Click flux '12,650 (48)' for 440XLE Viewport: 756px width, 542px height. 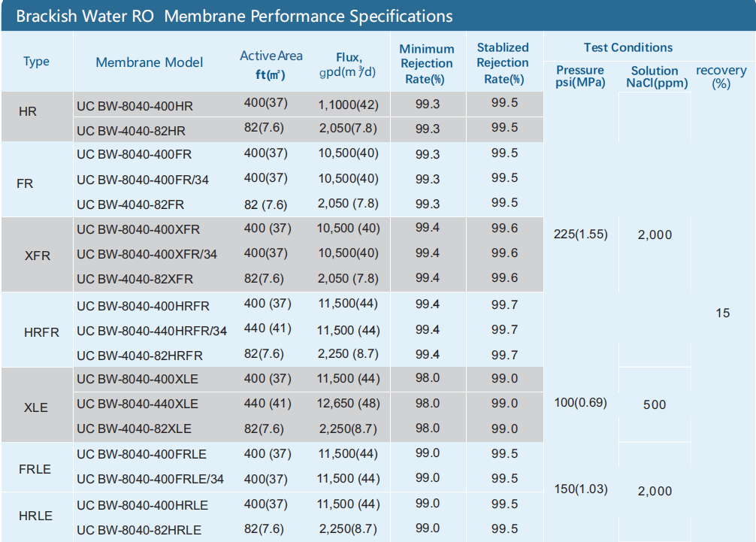(348, 404)
